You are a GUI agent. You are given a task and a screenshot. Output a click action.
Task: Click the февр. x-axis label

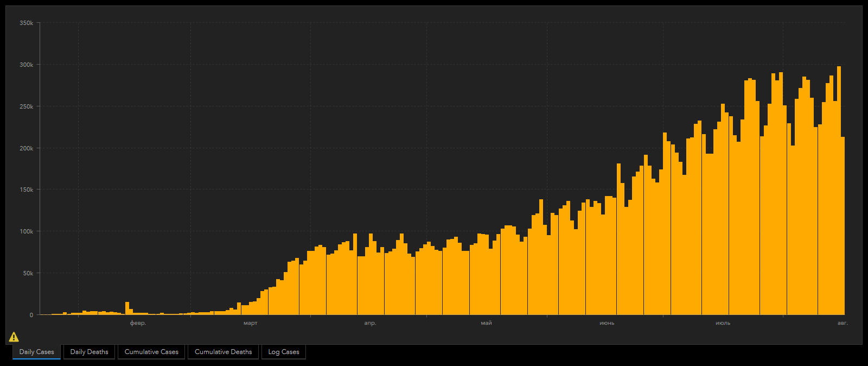click(x=138, y=323)
